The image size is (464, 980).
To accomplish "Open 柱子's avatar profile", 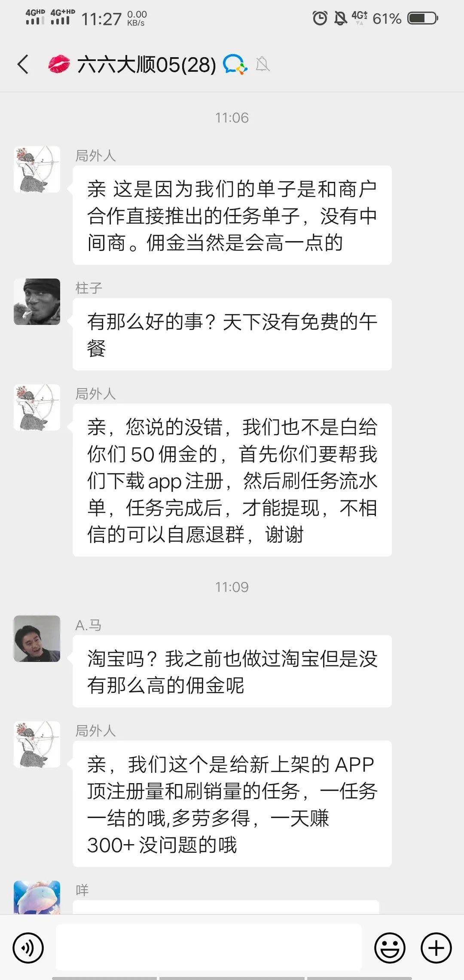I will [x=37, y=302].
